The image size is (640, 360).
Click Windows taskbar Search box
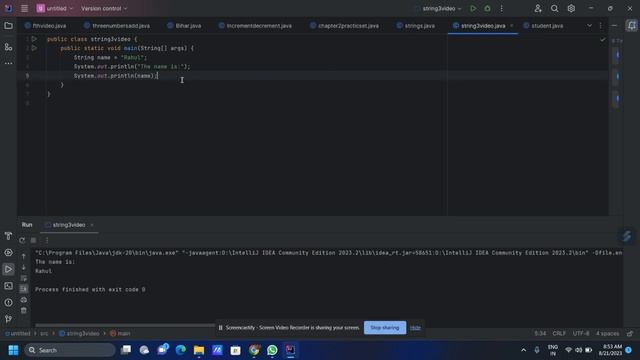(x=70, y=350)
